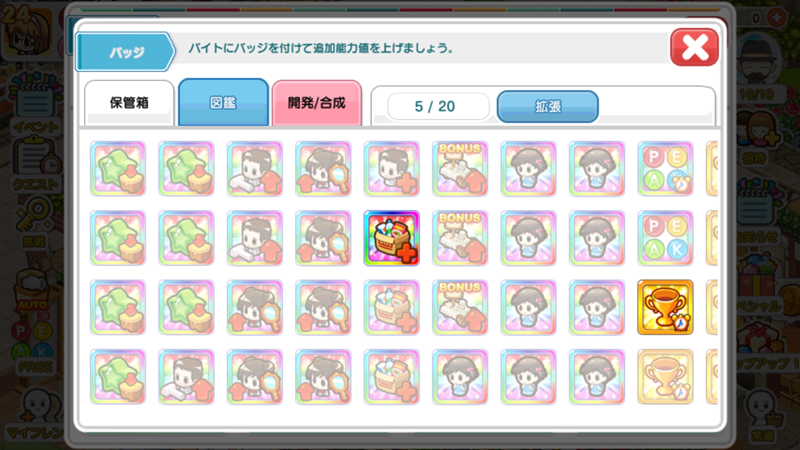Select the highlighted grocery basket badge
The height and width of the screenshot is (450, 800).
coord(391,238)
